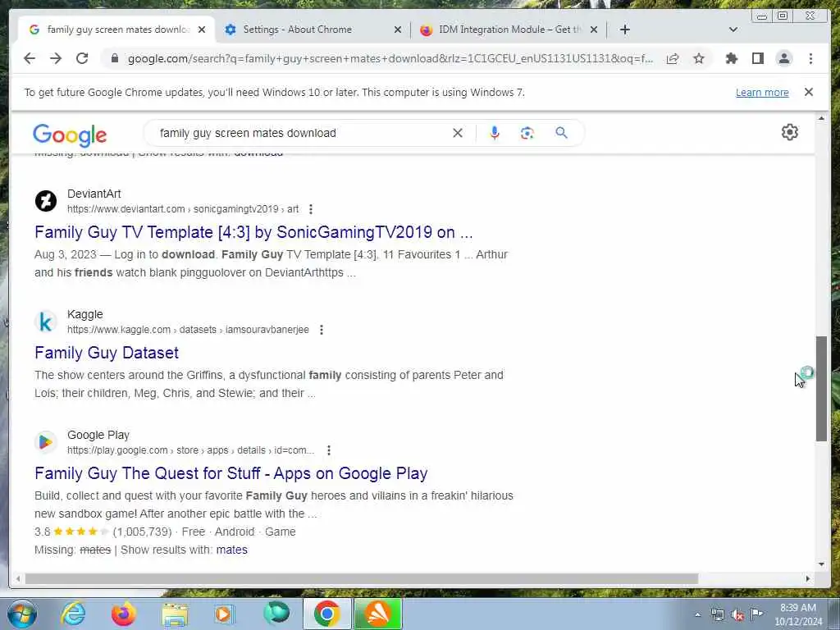Screen dimensions: 840x630
Task: Open a new Chrome tab
Action: [624, 30]
